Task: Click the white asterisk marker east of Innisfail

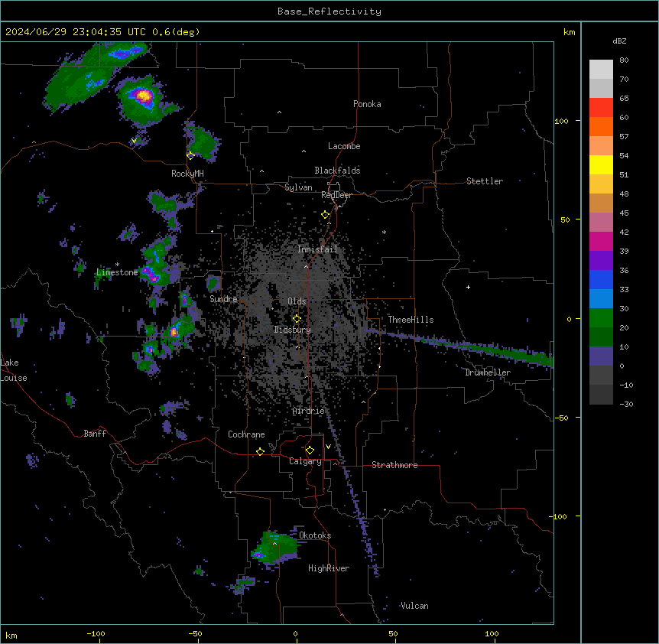Action: point(384,232)
